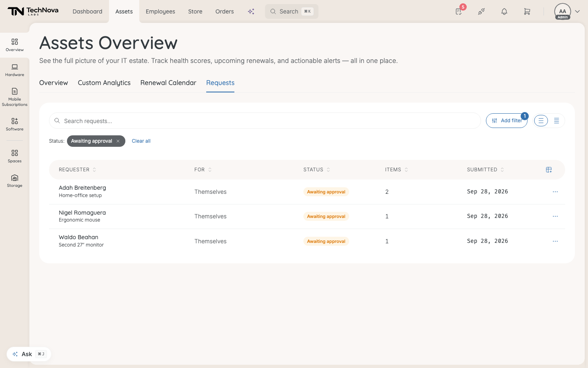Open the Store nav item
Image resolution: width=588 pixels, height=368 pixels.
(x=195, y=11)
